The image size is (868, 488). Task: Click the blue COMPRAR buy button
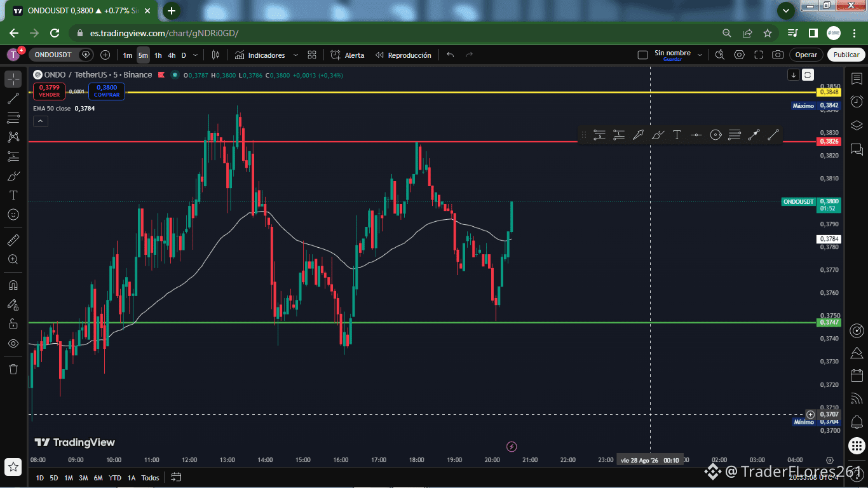[x=107, y=91]
